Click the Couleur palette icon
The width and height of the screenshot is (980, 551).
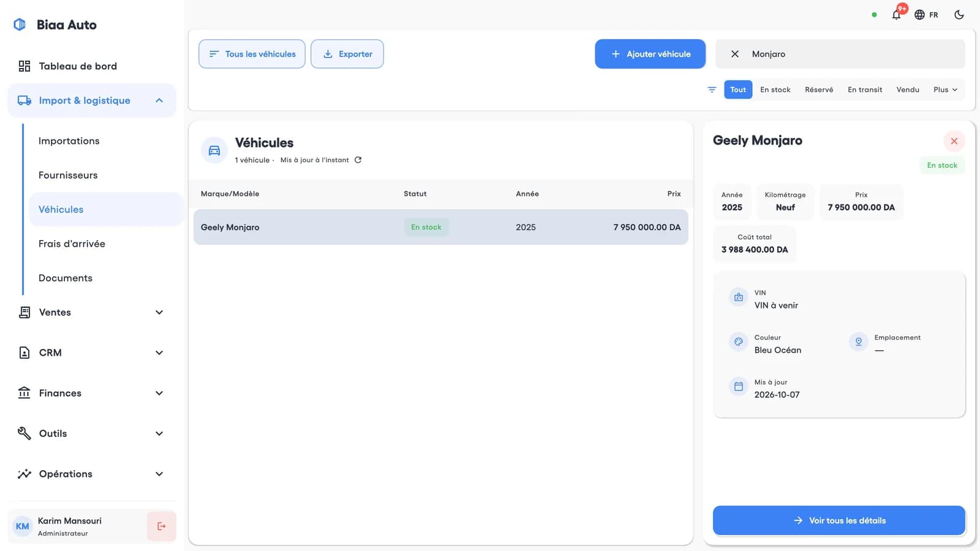739,342
